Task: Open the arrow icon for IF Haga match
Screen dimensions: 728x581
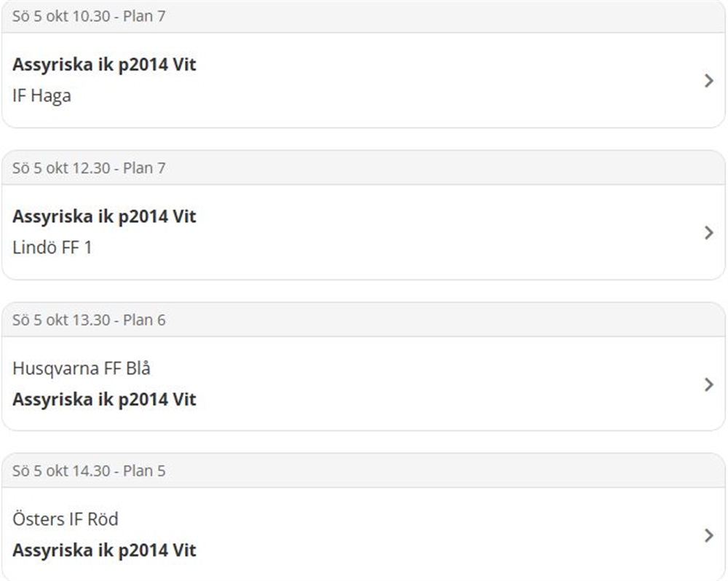Action: click(x=709, y=81)
